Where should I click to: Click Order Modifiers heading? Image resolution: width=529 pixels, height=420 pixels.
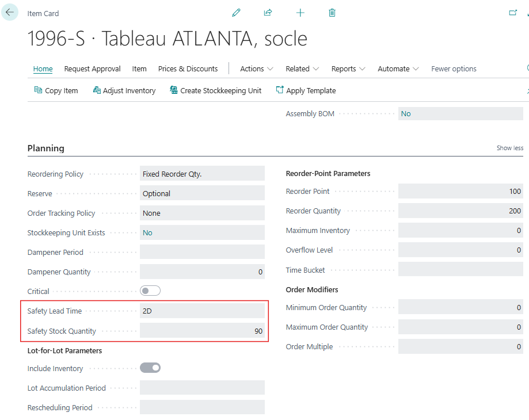point(312,289)
